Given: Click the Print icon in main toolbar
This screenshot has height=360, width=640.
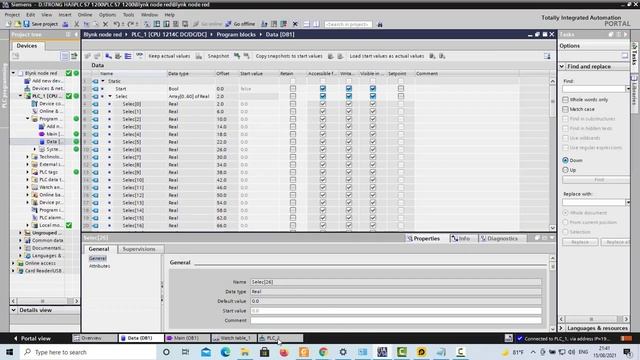Looking at the screenshot, I should 65,24.
